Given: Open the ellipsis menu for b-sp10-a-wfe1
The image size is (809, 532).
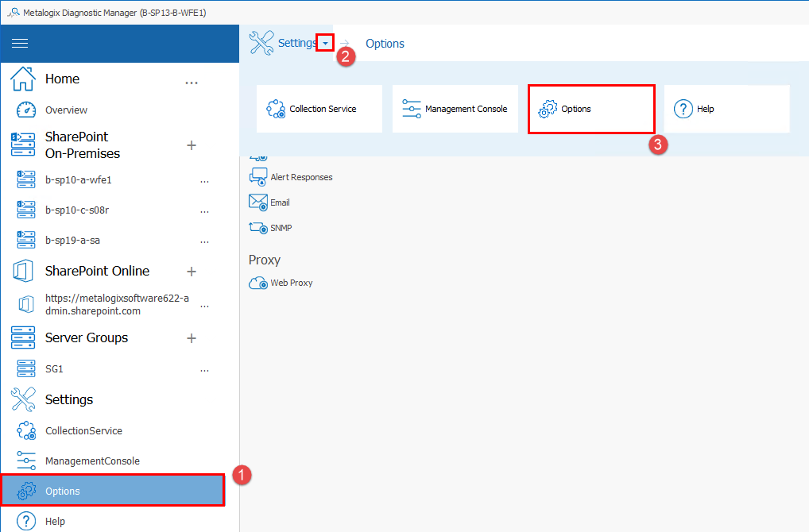Looking at the screenshot, I should pyautogui.click(x=204, y=180).
